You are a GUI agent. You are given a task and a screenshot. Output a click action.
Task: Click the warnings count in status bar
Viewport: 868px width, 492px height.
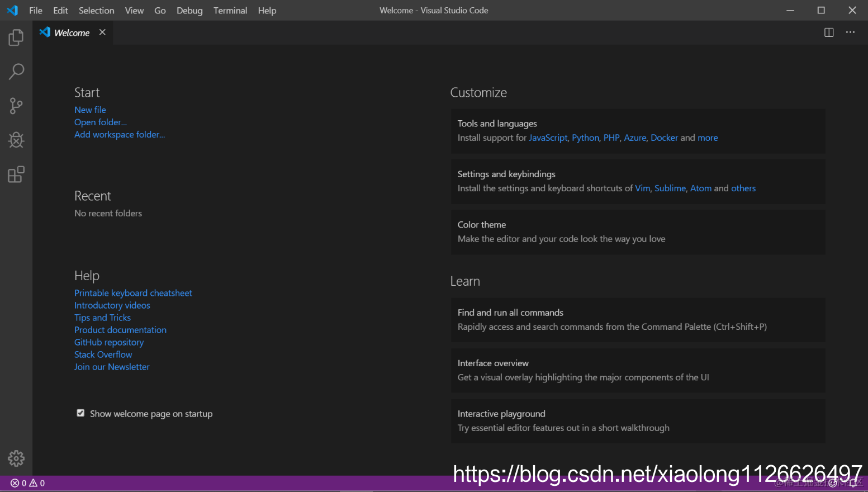coord(37,483)
